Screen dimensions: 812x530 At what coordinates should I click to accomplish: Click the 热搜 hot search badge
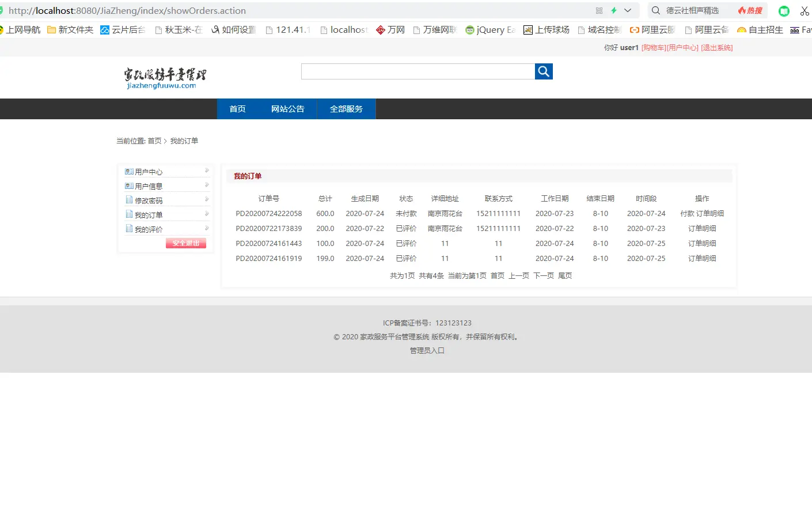click(750, 10)
